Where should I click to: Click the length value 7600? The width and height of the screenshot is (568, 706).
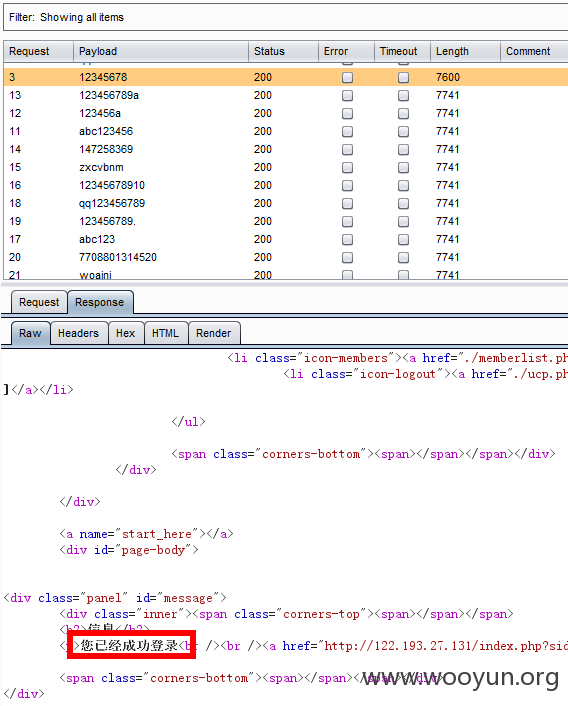click(x=448, y=77)
